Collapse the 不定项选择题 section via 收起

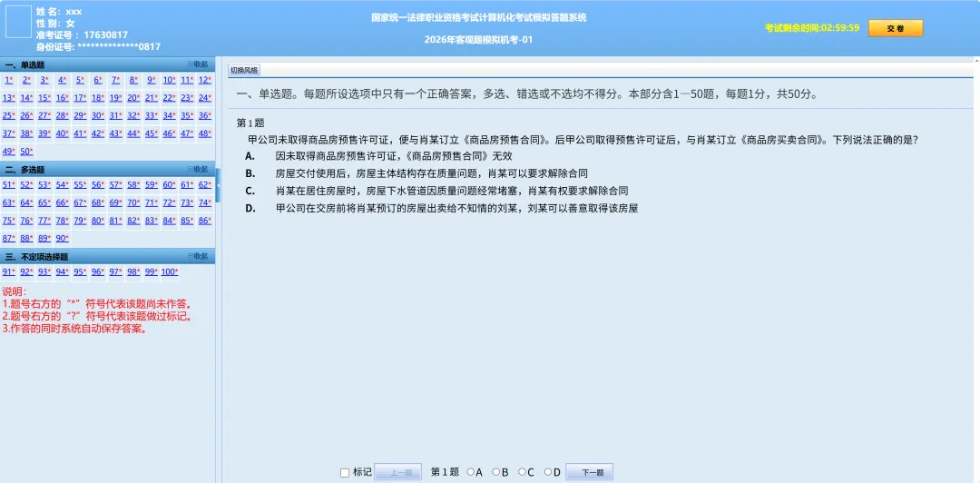[198, 256]
